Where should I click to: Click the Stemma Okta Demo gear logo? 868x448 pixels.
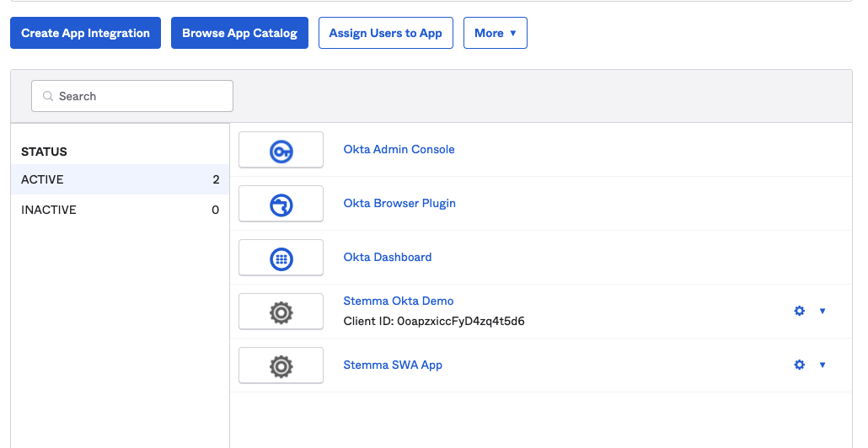click(281, 313)
